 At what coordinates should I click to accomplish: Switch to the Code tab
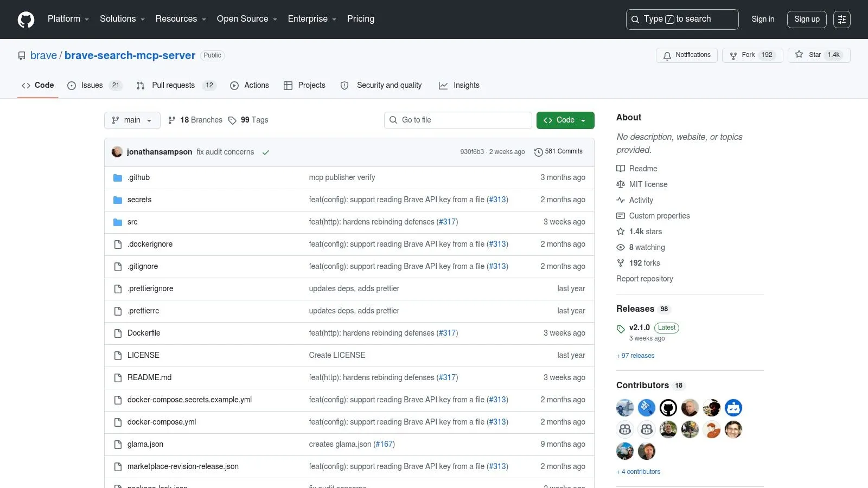[x=38, y=85]
